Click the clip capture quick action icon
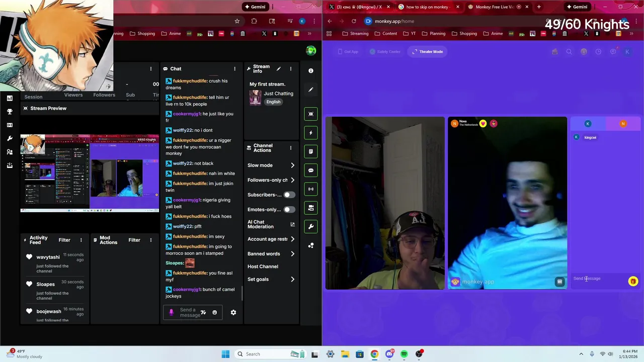 pyautogui.click(x=311, y=114)
